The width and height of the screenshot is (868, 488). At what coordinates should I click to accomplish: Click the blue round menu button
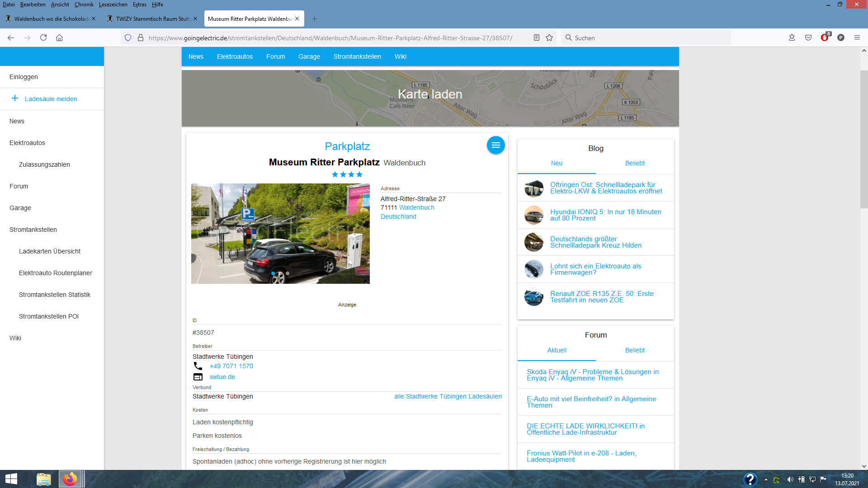pyautogui.click(x=495, y=145)
